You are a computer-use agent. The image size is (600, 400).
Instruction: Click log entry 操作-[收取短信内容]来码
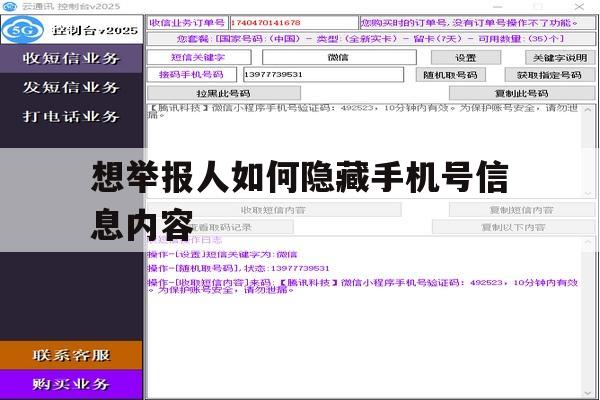[x=363, y=286]
